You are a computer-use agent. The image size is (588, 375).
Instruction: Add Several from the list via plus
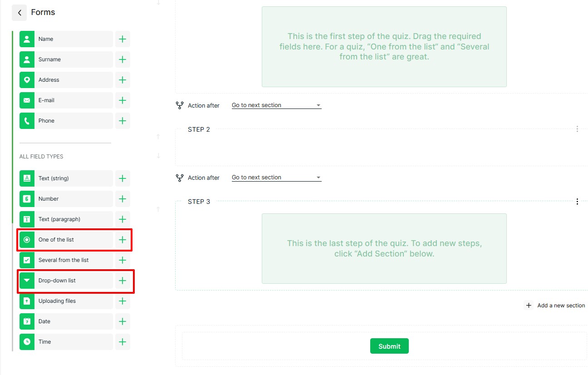122,260
